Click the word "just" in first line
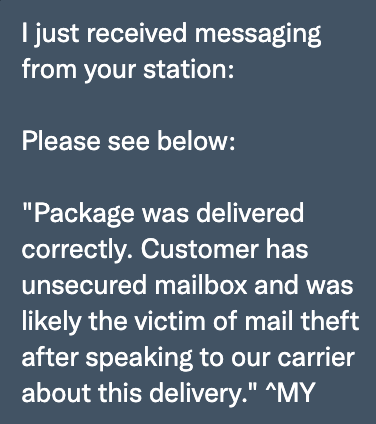This screenshot has height=424, width=376. point(57,36)
